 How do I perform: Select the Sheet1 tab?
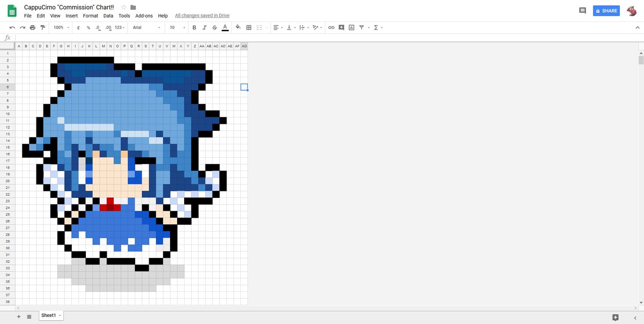[51, 315]
